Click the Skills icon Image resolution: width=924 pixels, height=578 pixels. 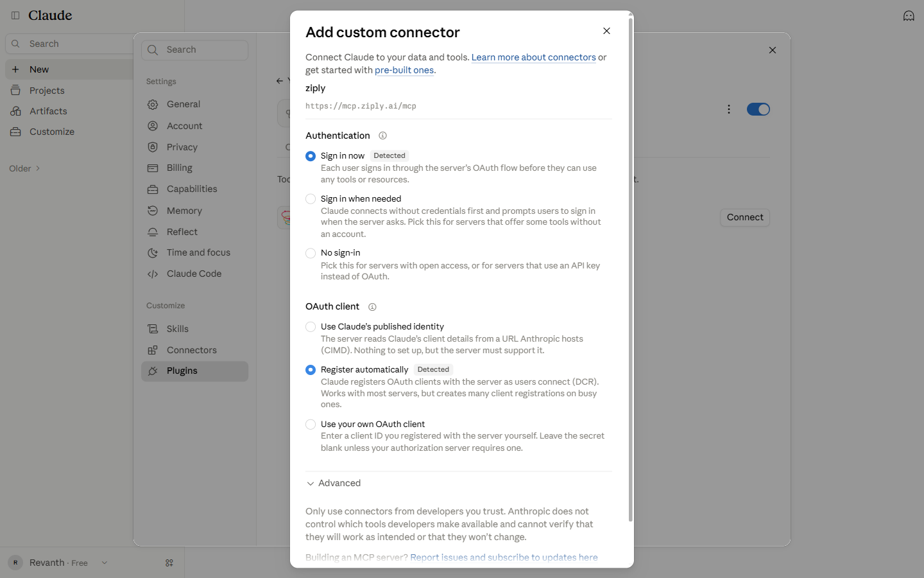(x=153, y=329)
